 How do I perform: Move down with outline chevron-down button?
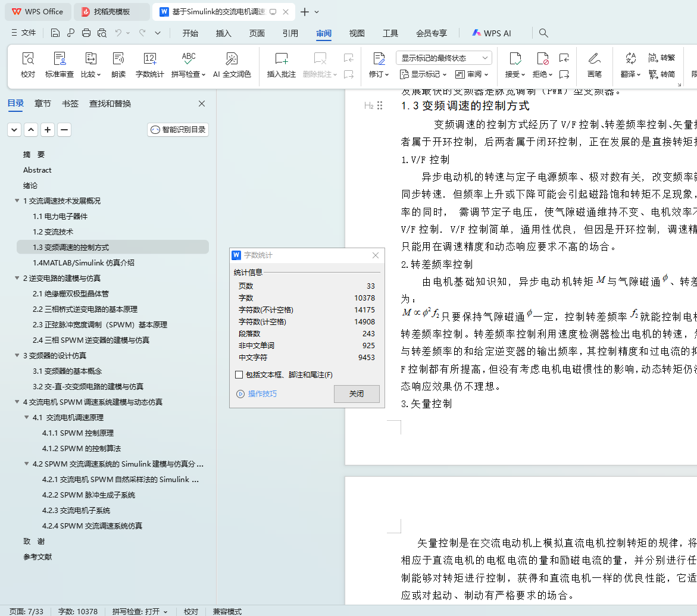coord(14,130)
